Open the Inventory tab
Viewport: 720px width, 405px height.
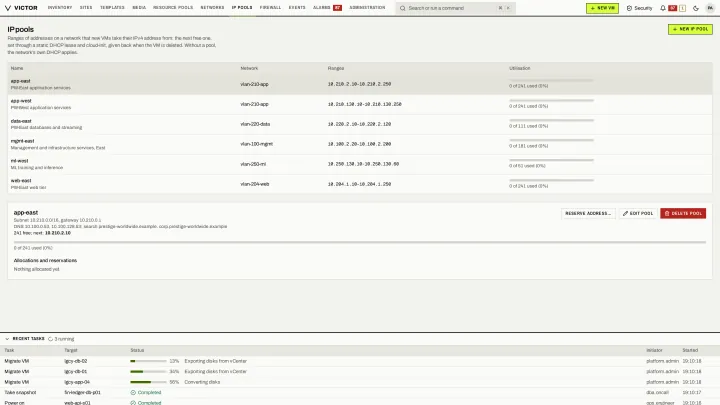[60, 8]
